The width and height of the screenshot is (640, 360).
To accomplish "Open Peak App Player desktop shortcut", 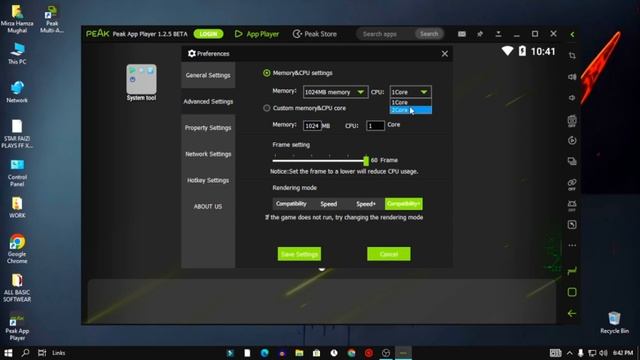I will coord(17,327).
